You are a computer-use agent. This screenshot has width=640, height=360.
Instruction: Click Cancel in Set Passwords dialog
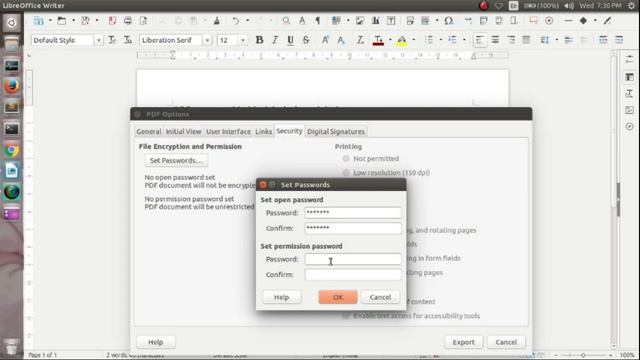click(x=380, y=297)
